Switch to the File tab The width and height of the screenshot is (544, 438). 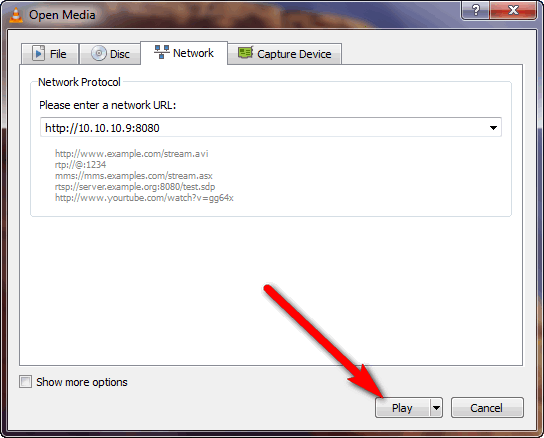click(x=50, y=53)
